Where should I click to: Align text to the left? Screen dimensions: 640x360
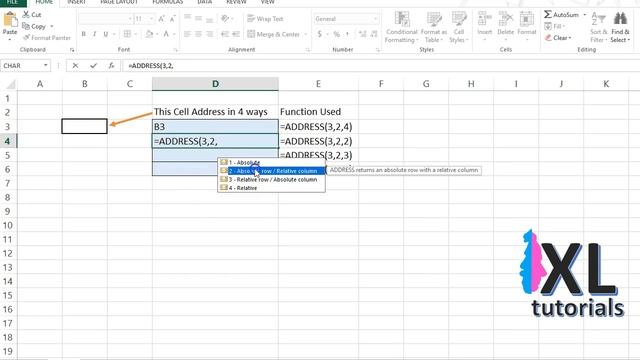point(187,34)
